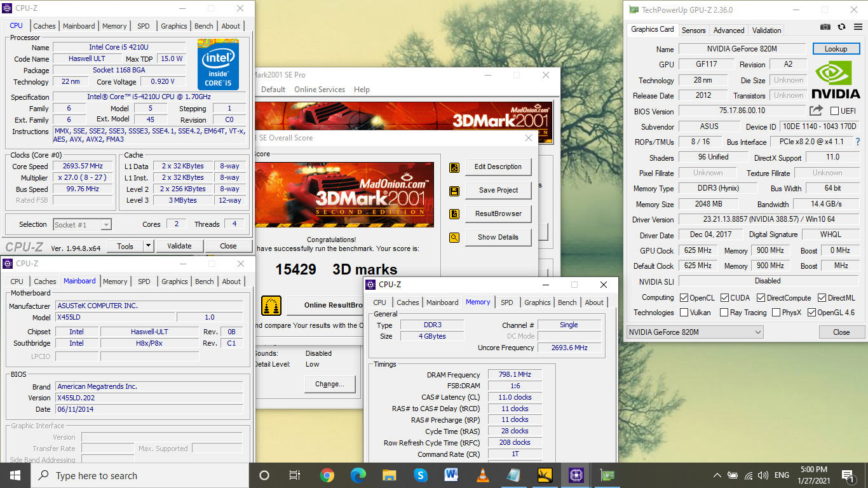
Task: Click the Online ResultBrowser button
Action: [326, 305]
